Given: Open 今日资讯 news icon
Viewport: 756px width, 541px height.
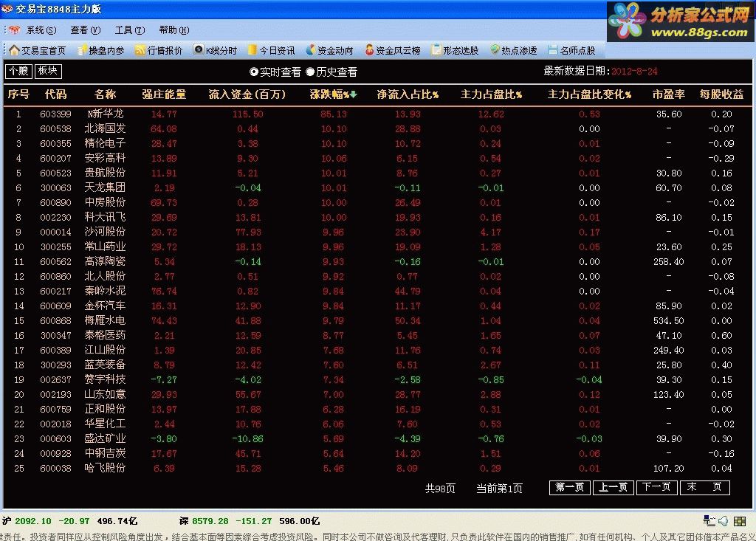Looking at the screenshot, I should pyautogui.click(x=252, y=49).
